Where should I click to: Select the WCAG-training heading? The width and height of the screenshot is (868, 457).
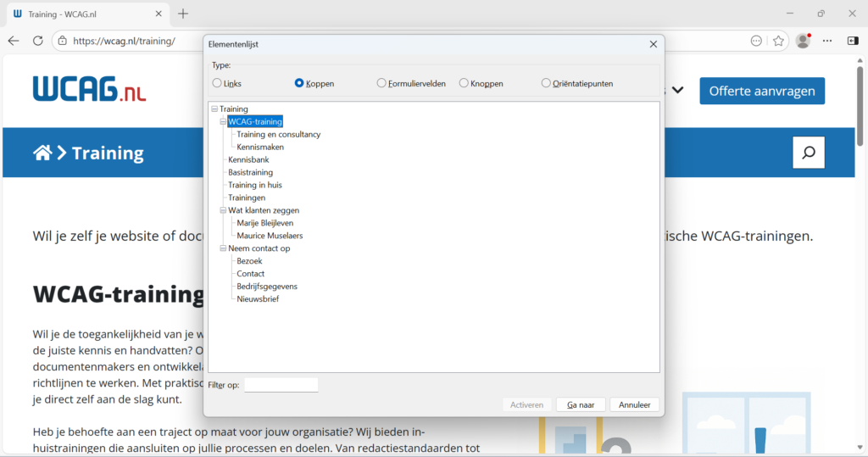[x=255, y=122]
